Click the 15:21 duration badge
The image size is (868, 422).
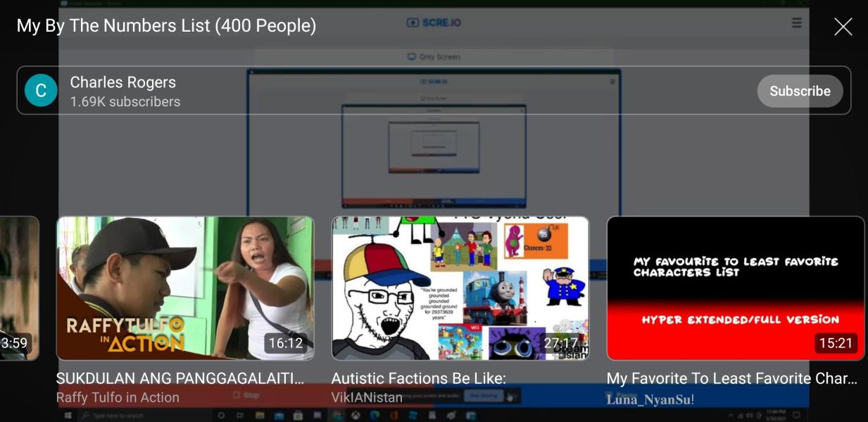tap(836, 343)
